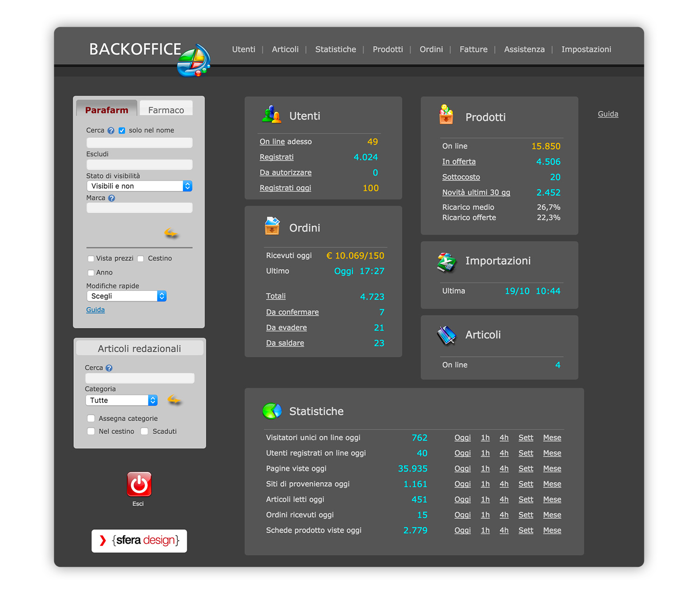This screenshot has height=607, width=700.
Task: Click the Statistiche pie chart icon
Action: (273, 410)
